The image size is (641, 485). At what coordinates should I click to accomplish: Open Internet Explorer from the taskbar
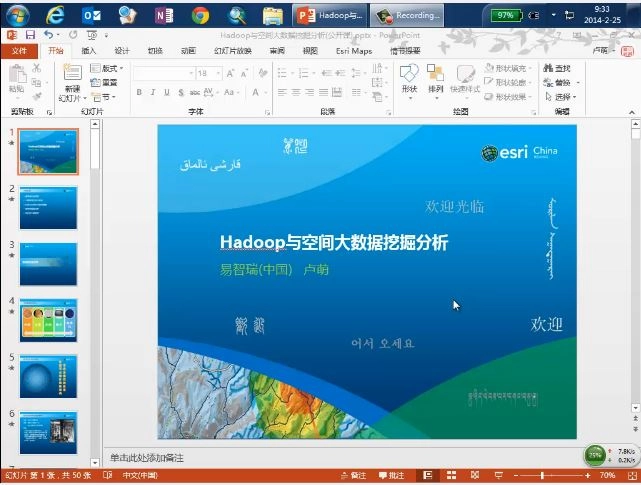coord(54,16)
